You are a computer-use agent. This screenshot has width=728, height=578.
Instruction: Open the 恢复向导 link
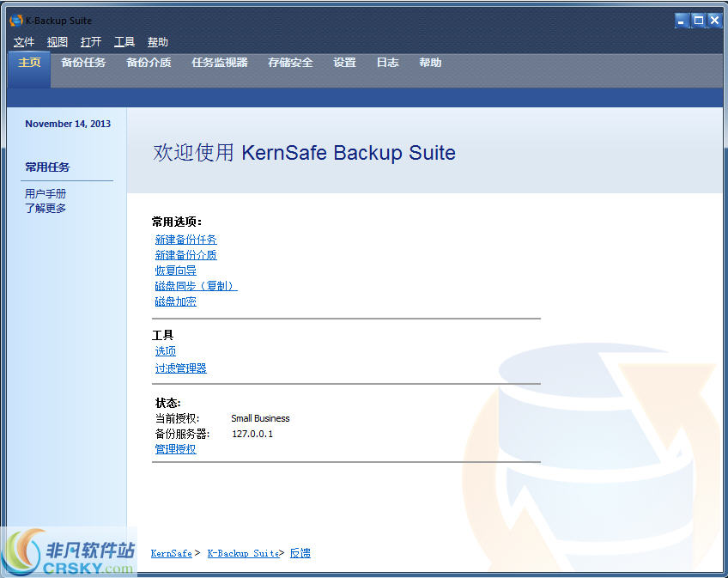(x=175, y=271)
